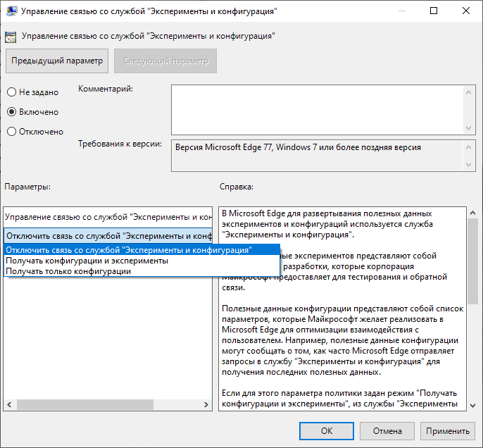Maximize the policy dialog window

coord(434,11)
